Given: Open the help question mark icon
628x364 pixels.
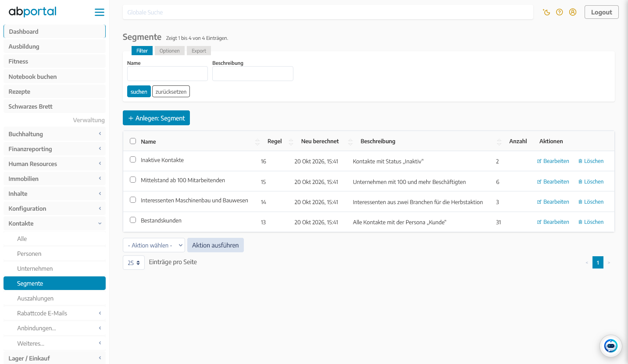Looking at the screenshot, I should 560,12.
